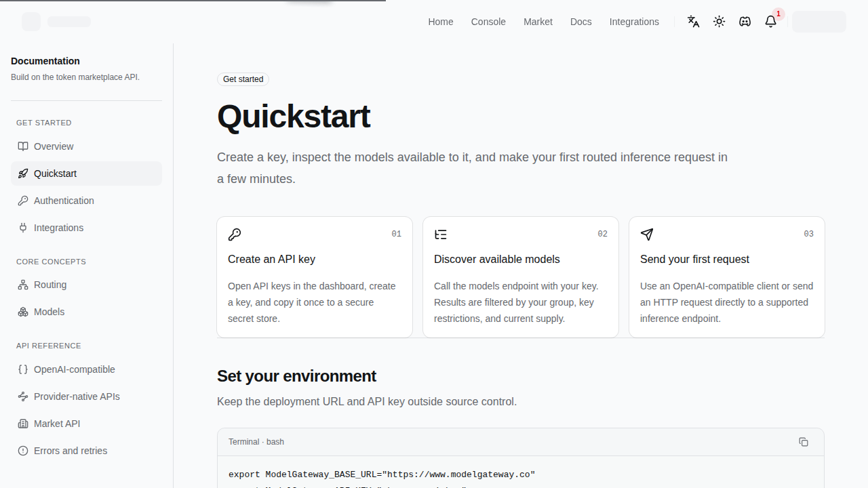Click the Terminal · bash label
The image size is (868, 488).
tap(256, 442)
